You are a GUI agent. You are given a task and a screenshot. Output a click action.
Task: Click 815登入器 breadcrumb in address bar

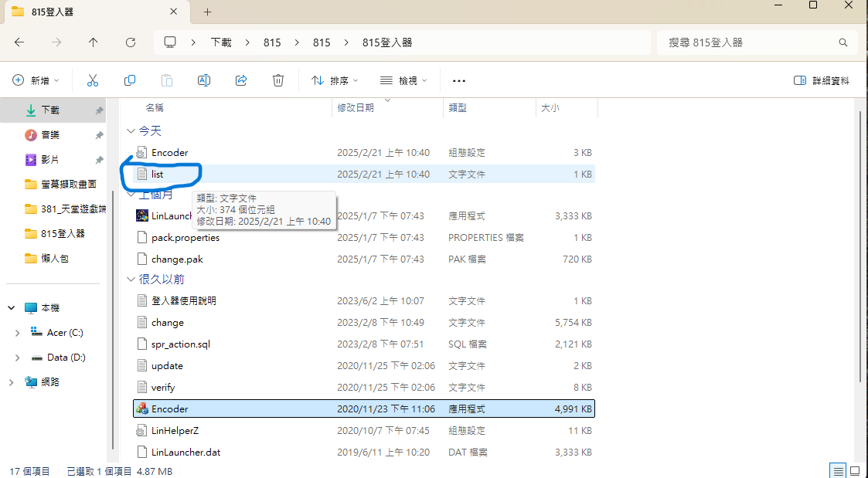[x=387, y=42]
